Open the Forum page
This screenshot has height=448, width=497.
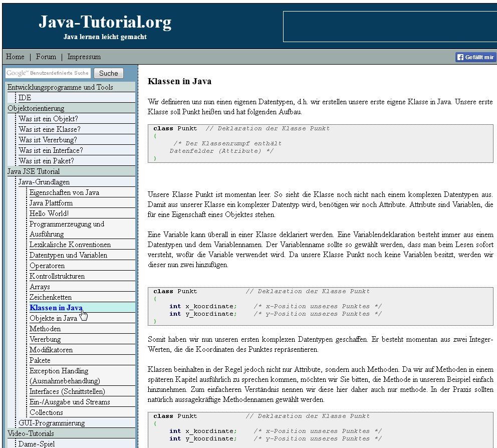(x=46, y=57)
